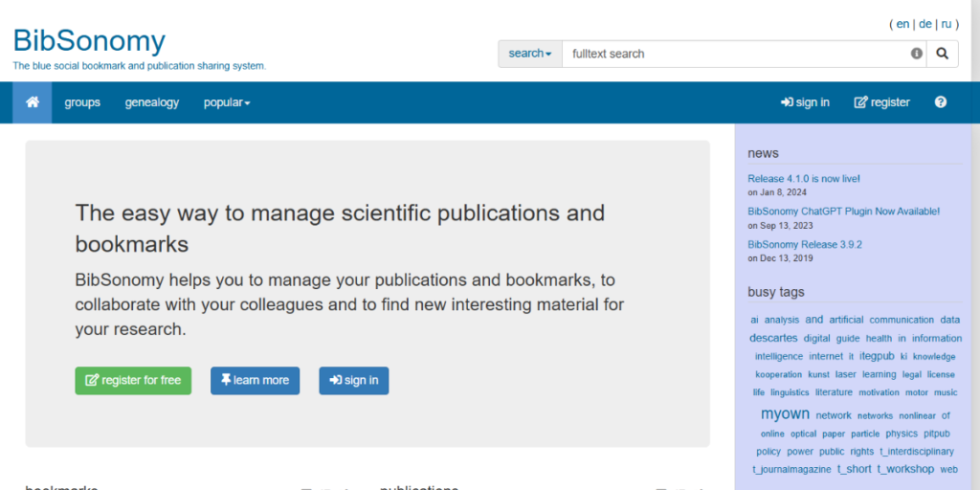Select the learning tag

(x=880, y=374)
